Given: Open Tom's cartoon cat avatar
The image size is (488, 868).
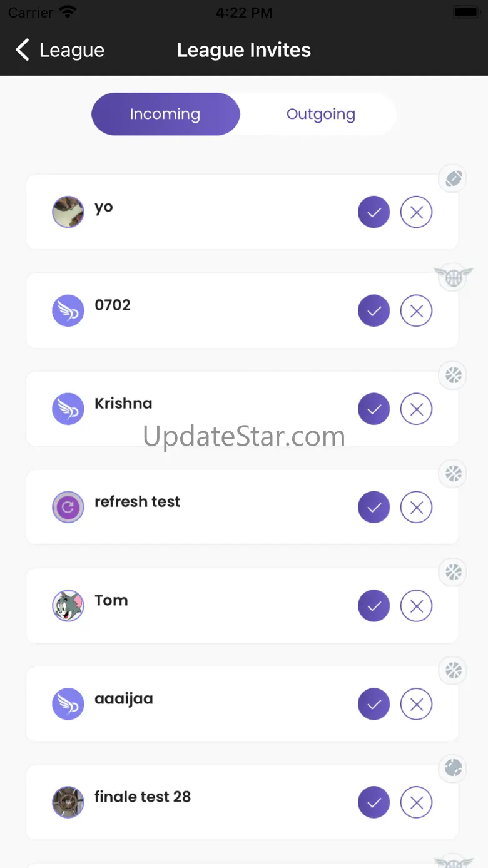Looking at the screenshot, I should (x=68, y=606).
